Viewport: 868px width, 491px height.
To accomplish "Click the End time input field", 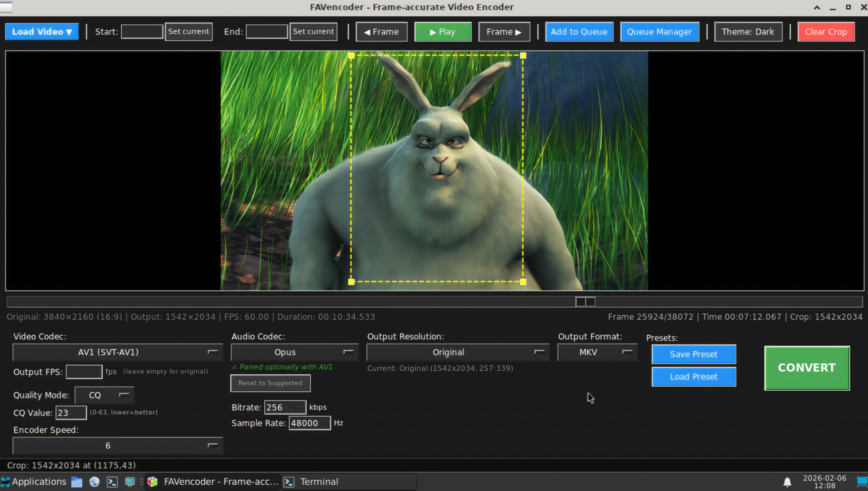I will (x=267, y=32).
